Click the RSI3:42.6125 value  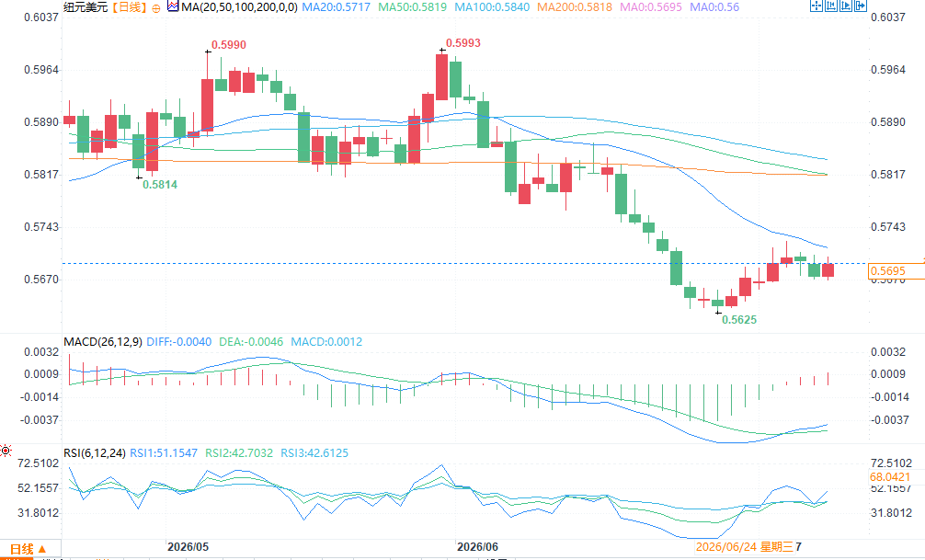[x=314, y=453]
